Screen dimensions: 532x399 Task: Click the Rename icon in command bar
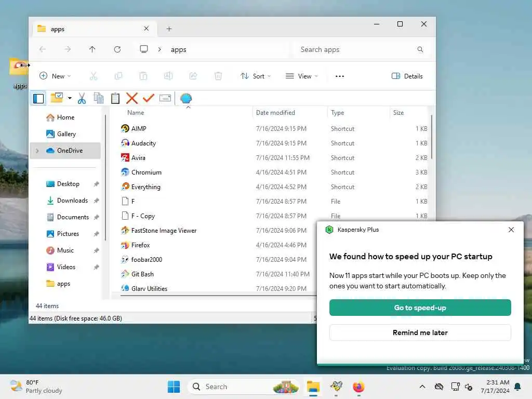[x=168, y=76]
